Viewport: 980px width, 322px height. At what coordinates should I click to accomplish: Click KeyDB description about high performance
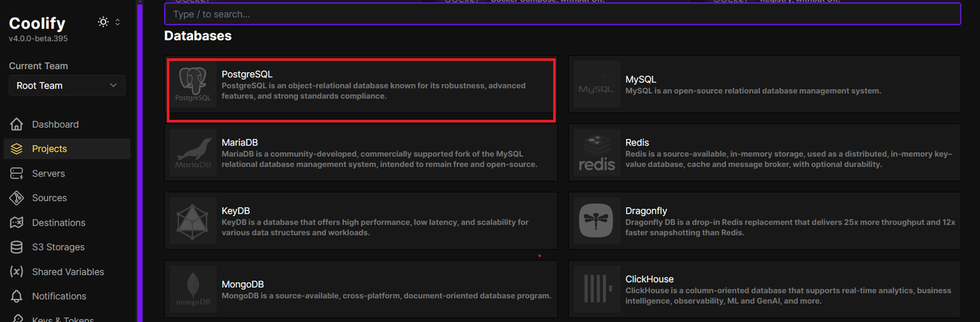click(375, 227)
